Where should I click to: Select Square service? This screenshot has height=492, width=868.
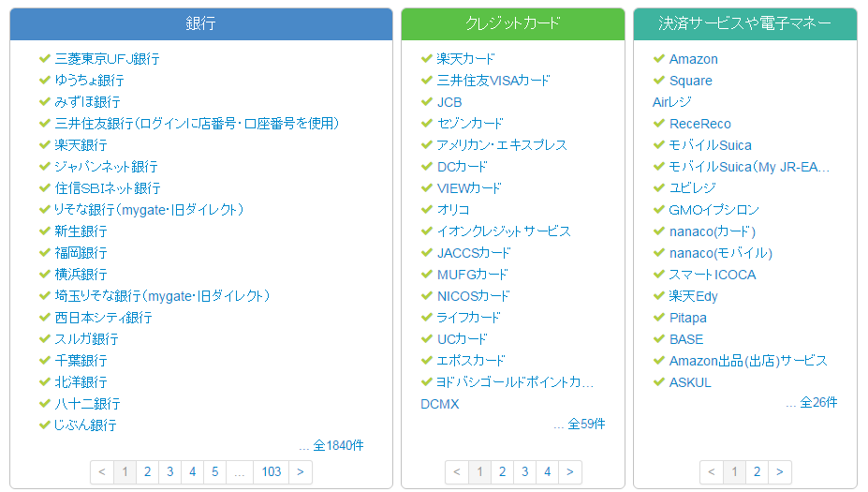point(690,81)
